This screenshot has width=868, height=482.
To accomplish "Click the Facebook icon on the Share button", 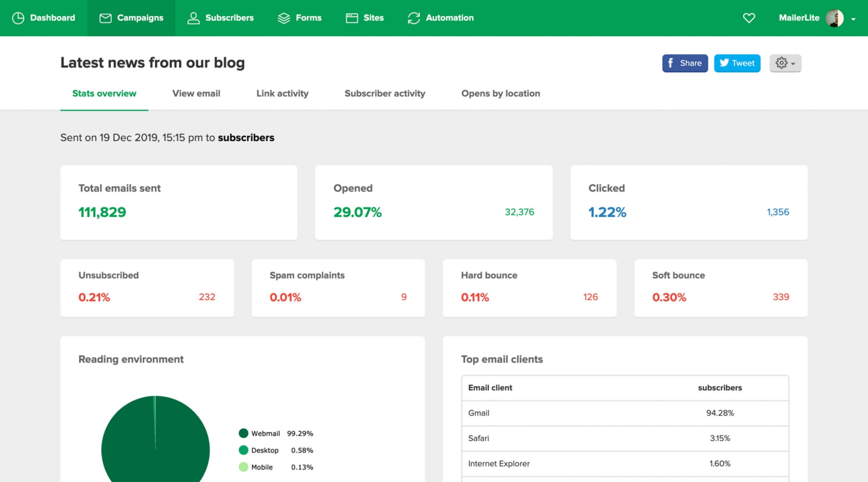I will point(671,63).
